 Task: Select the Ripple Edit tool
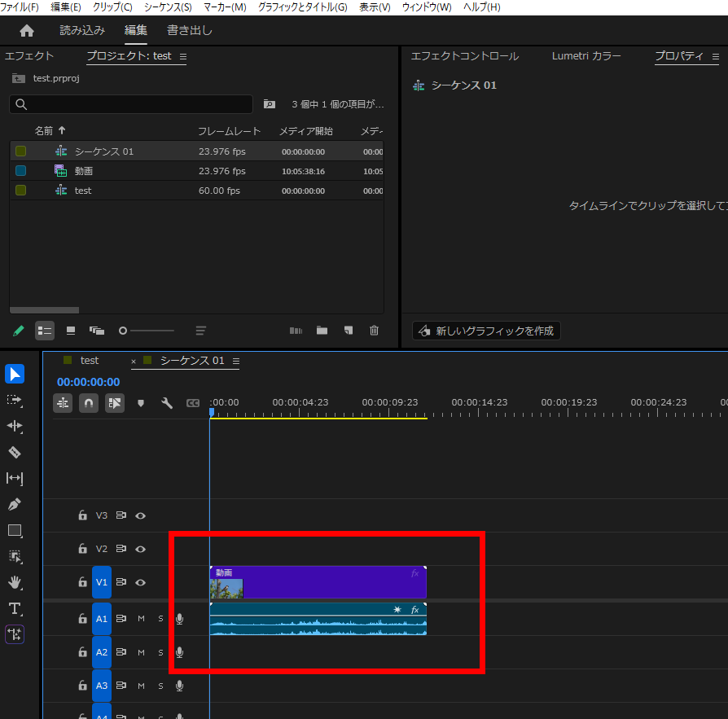pos(15,426)
